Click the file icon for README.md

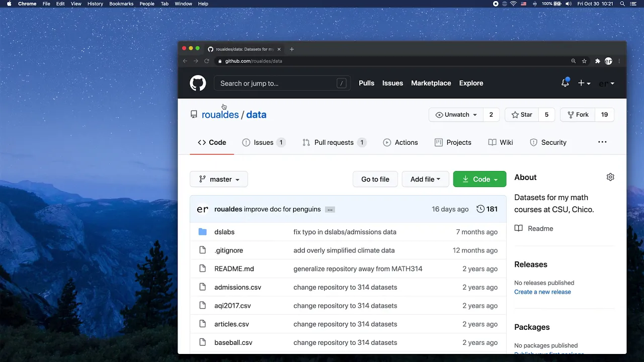[x=202, y=268]
